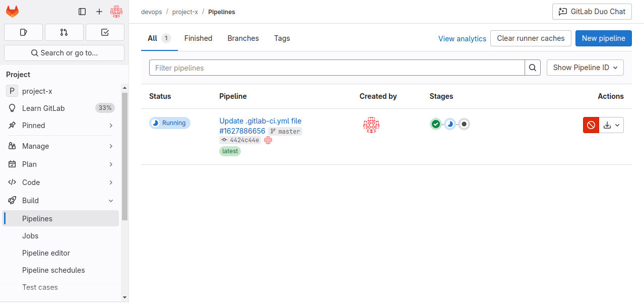Go to project-x breadcrumb link
The height and width of the screenshot is (303, 644).
click(185, 12)
